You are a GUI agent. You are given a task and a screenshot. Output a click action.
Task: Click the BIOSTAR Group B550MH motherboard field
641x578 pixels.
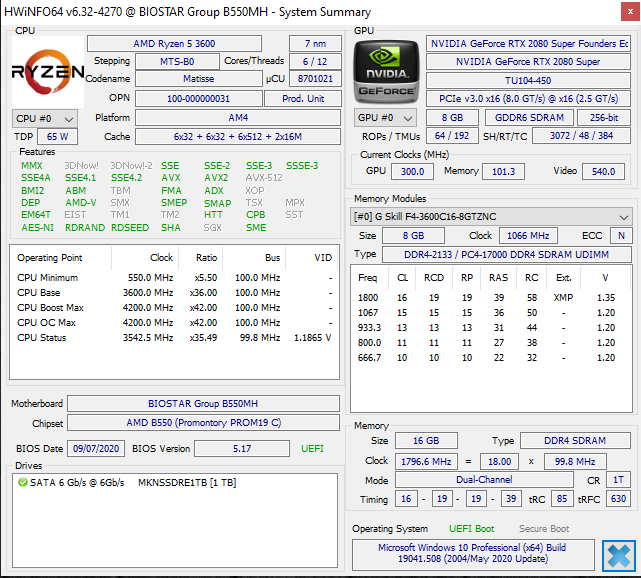(x=203, y=404)
